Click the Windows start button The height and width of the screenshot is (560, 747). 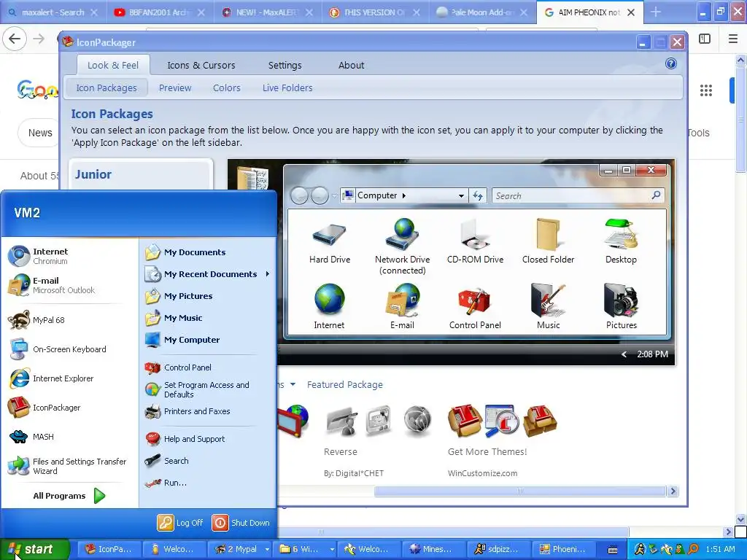pyautogui.click(x=34, y=549)
